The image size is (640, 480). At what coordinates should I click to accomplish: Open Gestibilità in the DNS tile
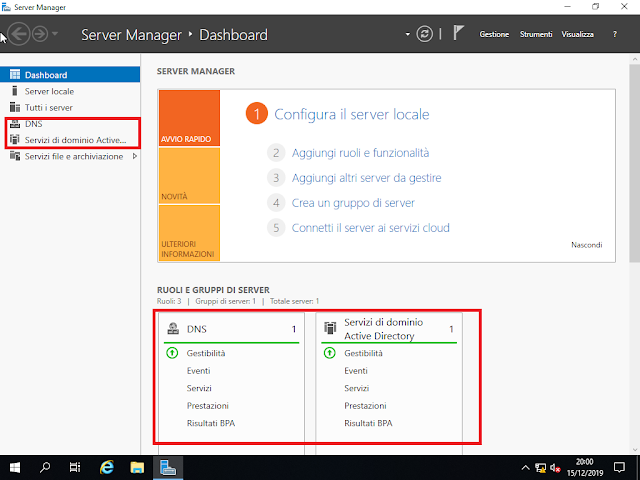[x=206, y=353]
